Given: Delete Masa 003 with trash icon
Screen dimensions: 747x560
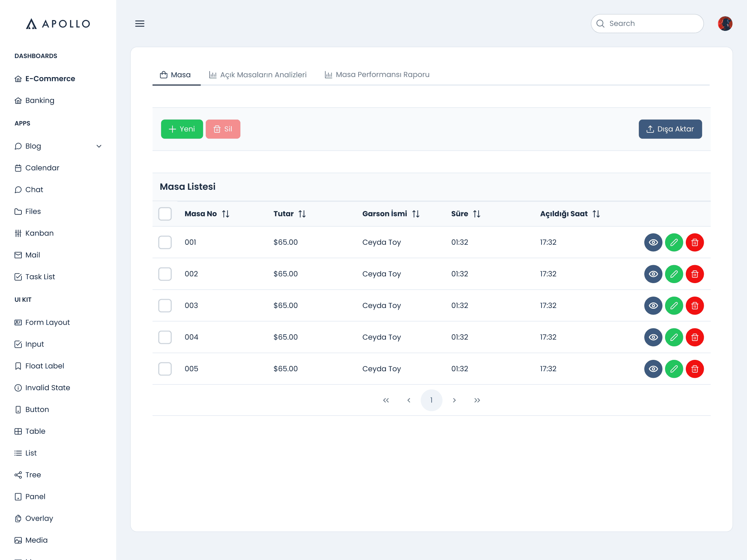Looking at the screenshot, I should [695, 306].
